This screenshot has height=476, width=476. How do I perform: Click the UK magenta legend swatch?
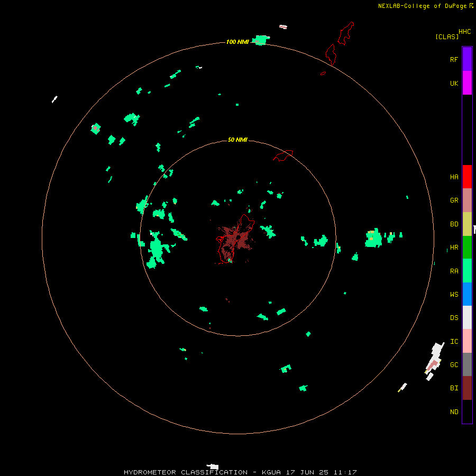pyautogui.click(x=467, y=83)
